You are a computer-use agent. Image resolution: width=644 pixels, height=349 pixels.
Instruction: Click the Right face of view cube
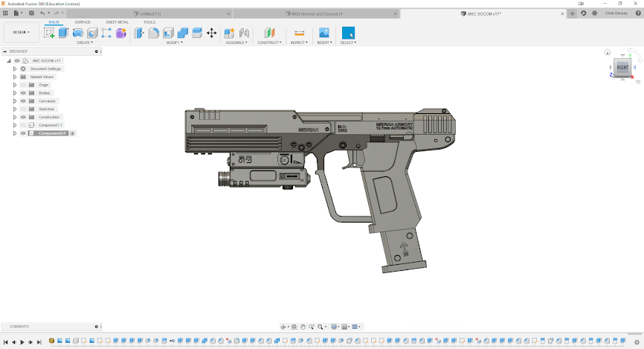coord(622,67)
